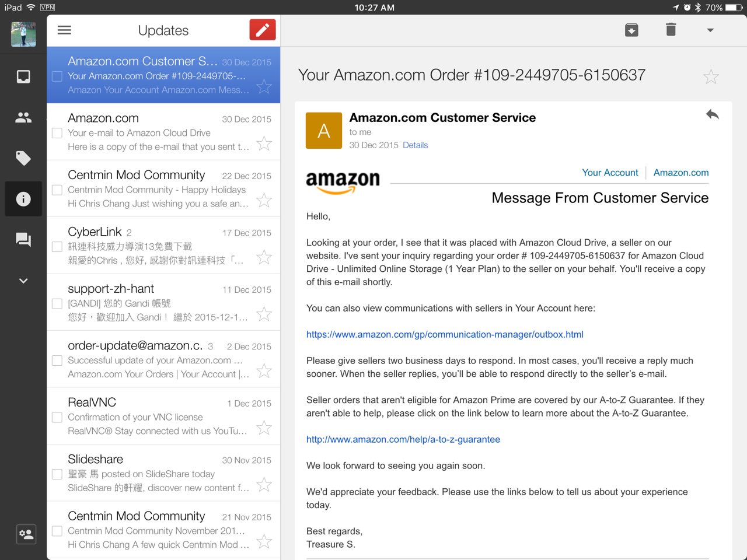Viewport: 747px width, 560px height.
Task: Tap the Updates title in the header
Action: point(163,30)
